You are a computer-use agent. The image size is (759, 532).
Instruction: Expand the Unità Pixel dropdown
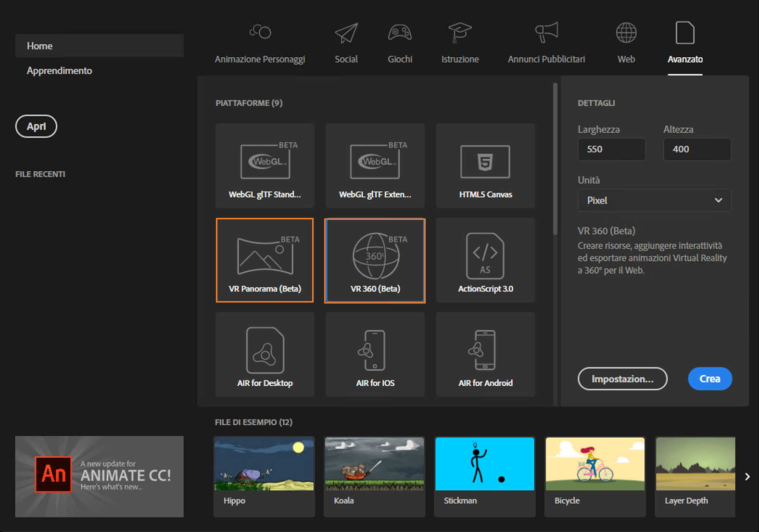[654, 200]
